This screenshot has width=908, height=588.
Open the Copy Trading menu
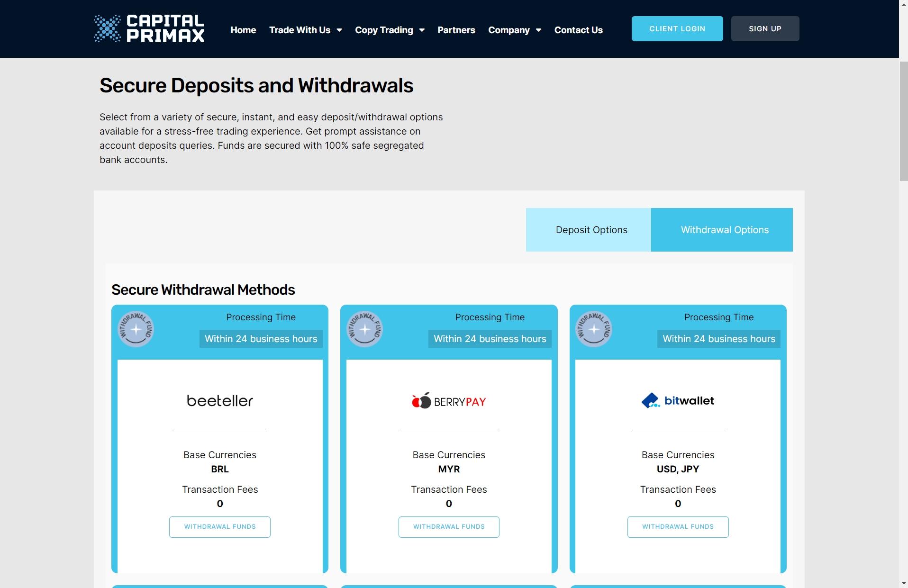tap(384, 30)
